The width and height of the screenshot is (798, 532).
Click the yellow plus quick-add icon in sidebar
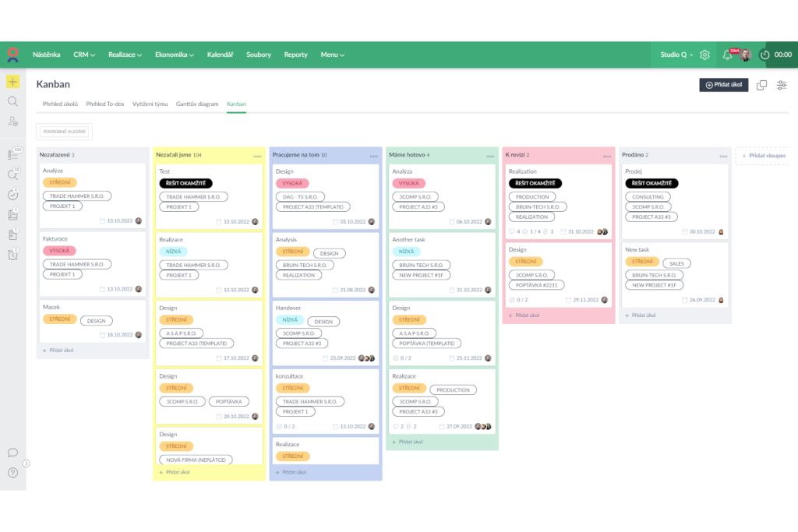point(12,82)
